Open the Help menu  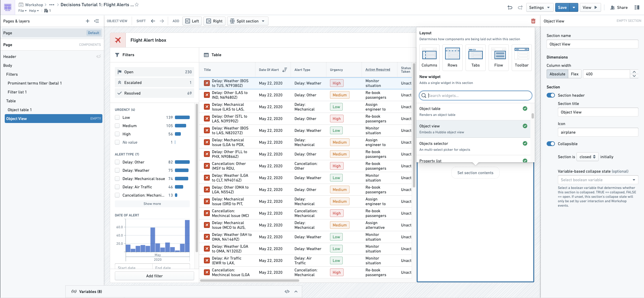34,11
